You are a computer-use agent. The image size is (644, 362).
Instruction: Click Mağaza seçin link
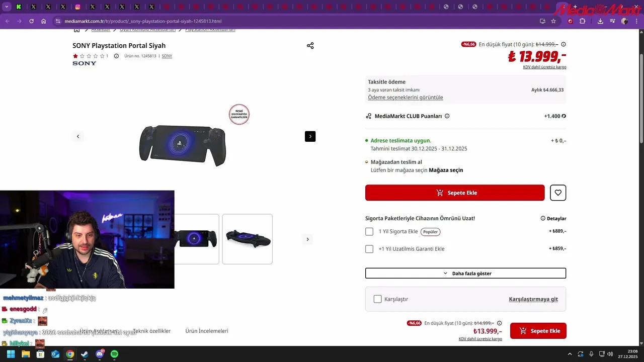click(446, 170)
